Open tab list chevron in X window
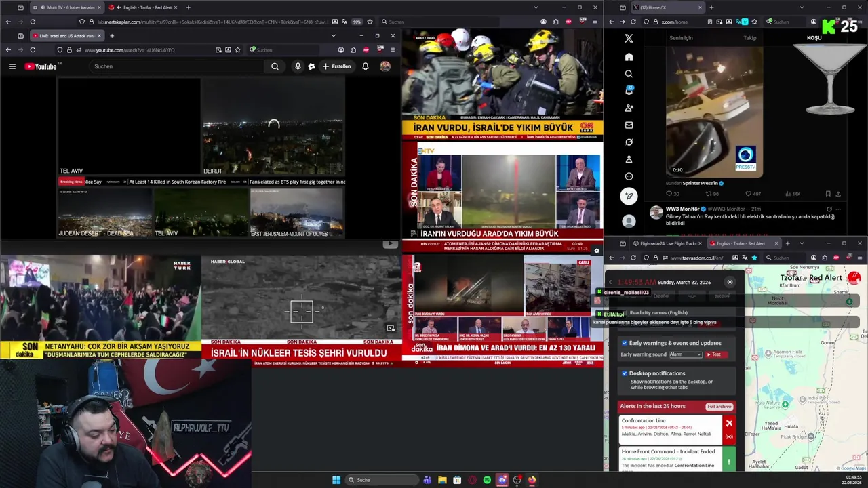This screenshot has width=868, height=488. pyautogui.click(x=802, y=7)
